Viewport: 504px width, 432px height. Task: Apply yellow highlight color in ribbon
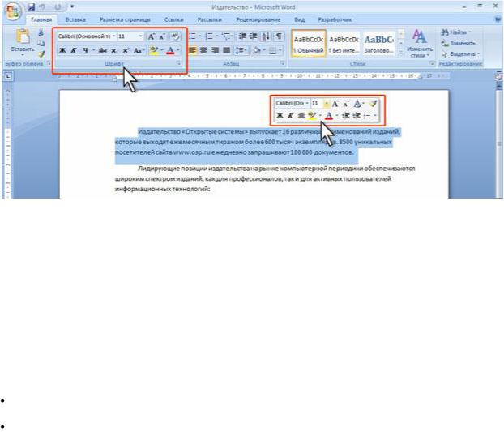154,50
